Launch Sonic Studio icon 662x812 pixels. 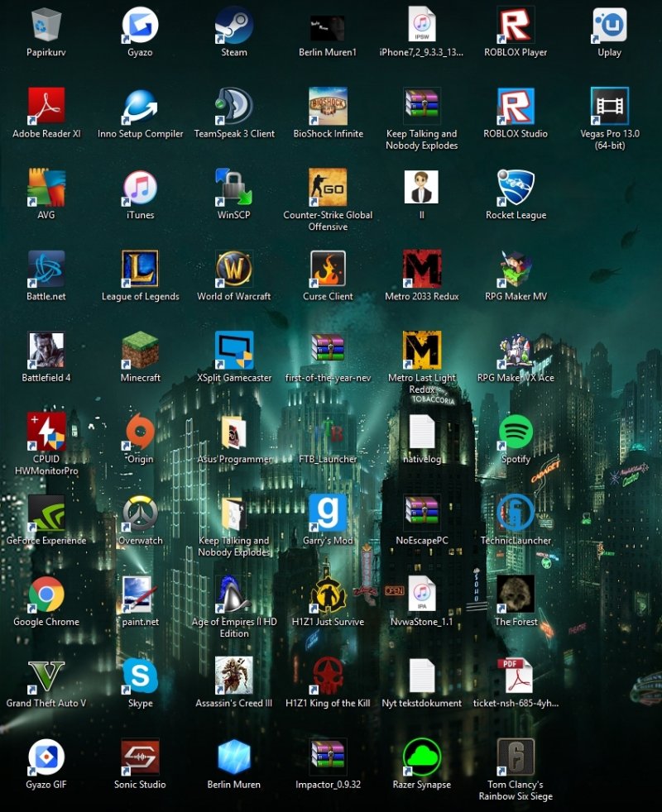(140, 757)
